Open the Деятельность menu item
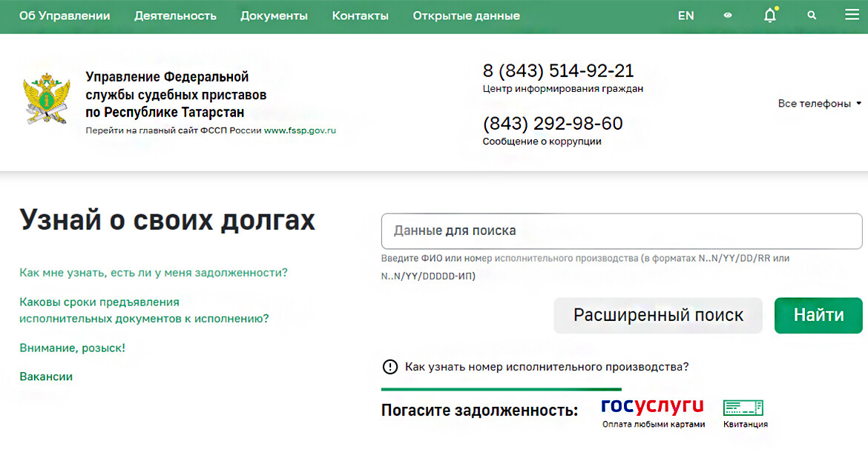Image resolution: width=868 pixels, height=458 pixels. (175, 16)
